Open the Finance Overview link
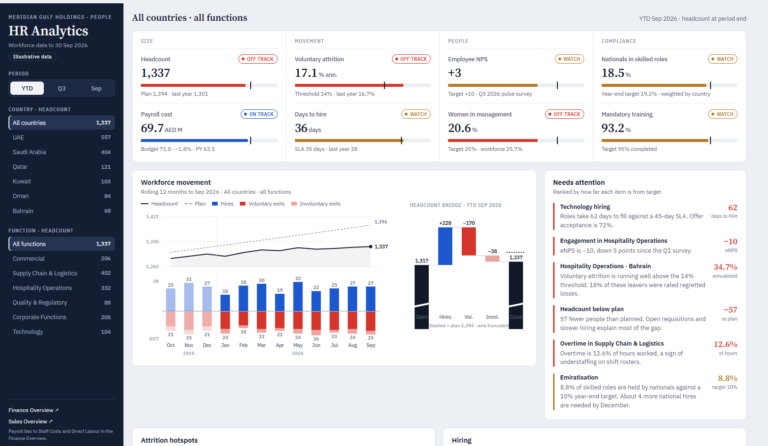The height and width of the screenshot is (446, 768). coord(33,410)
